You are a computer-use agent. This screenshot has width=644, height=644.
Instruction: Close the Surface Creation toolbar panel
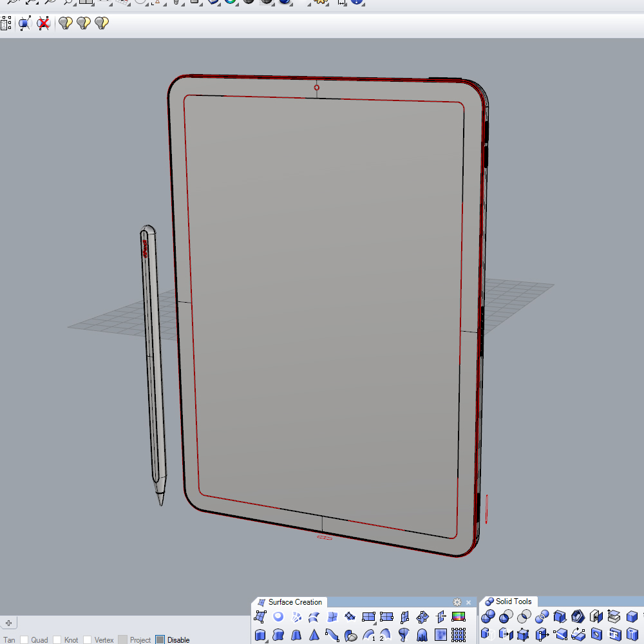click(469, 603)
